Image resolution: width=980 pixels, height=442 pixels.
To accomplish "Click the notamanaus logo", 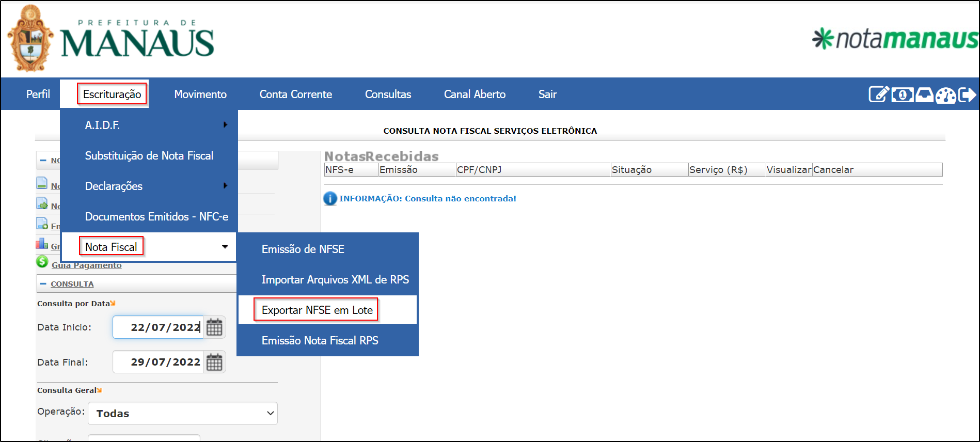I will tap(895, 39).
